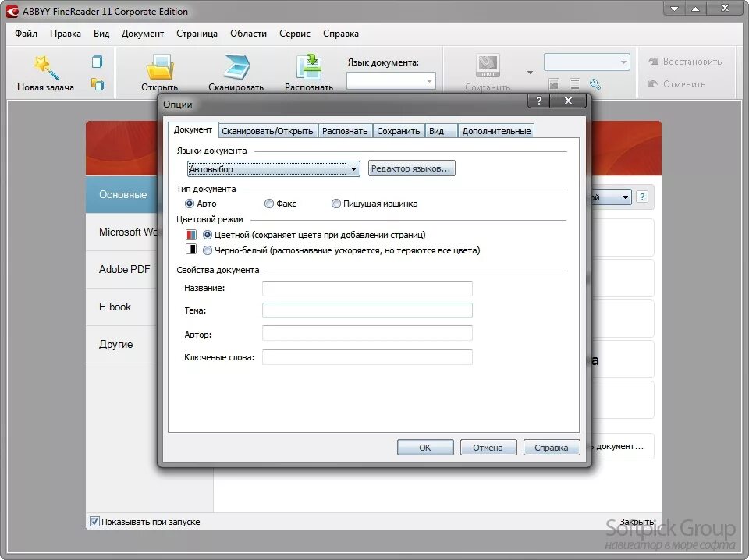The image size is (749, 560).
Task: Switch to the Сканировать/Открыть tab
Action: pos(268,131)
